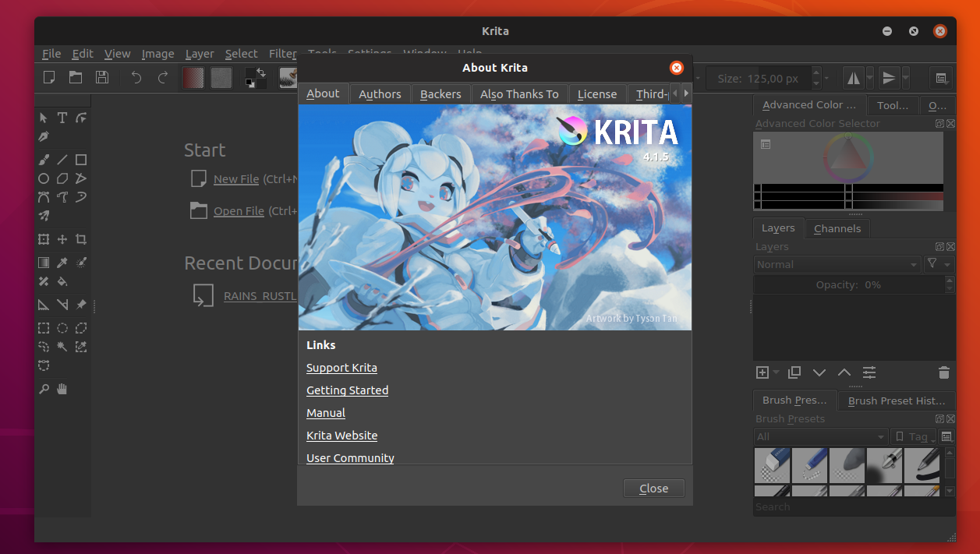Open the File menu
The height and width of the screenshot is (554, 980).
[51, 54]
